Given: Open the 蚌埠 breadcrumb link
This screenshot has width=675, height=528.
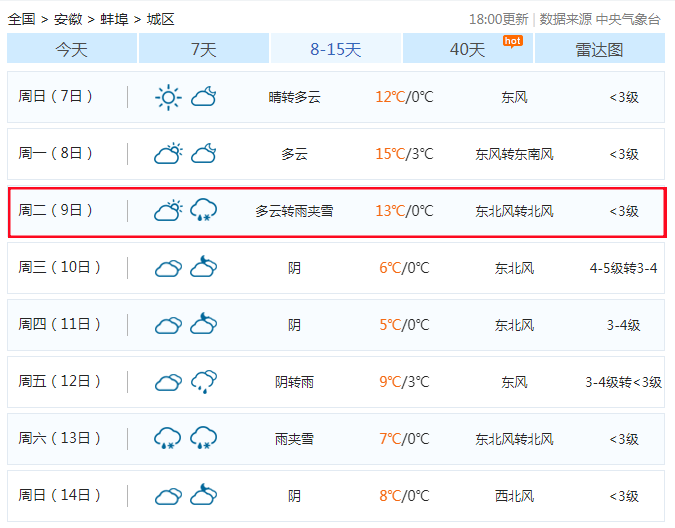Looking at the screenshot, I should click(114, 19).
